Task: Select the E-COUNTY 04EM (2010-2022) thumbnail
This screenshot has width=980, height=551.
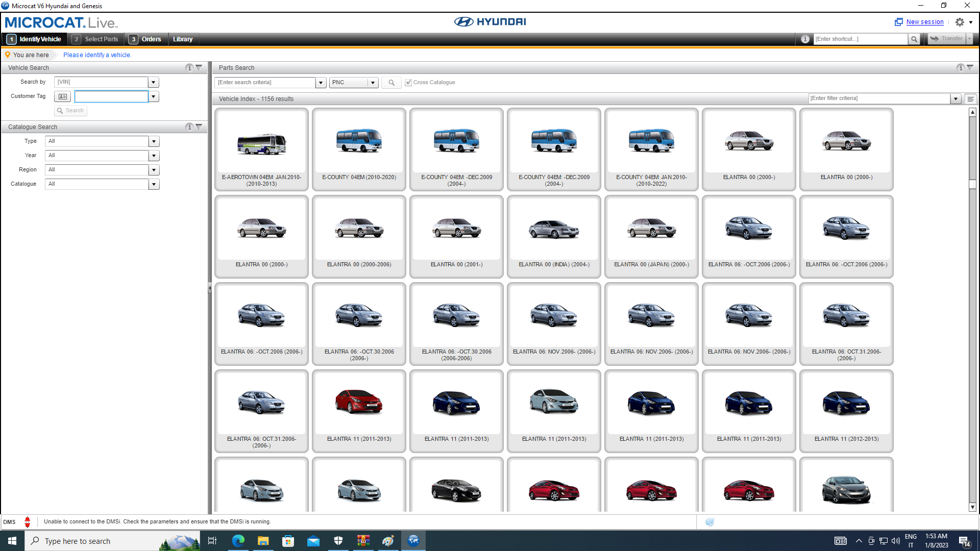Action: [651, 149]
